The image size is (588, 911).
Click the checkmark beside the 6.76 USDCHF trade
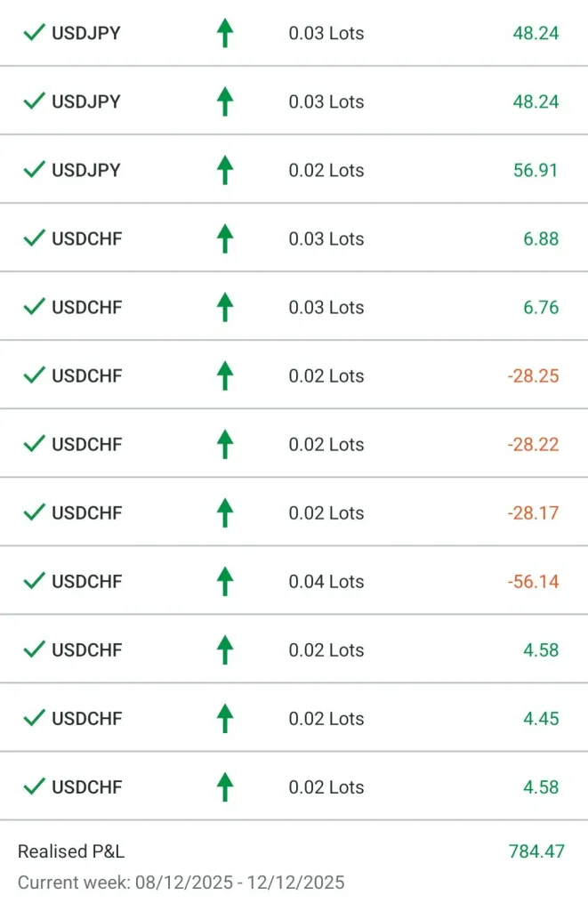coord(34,307)
